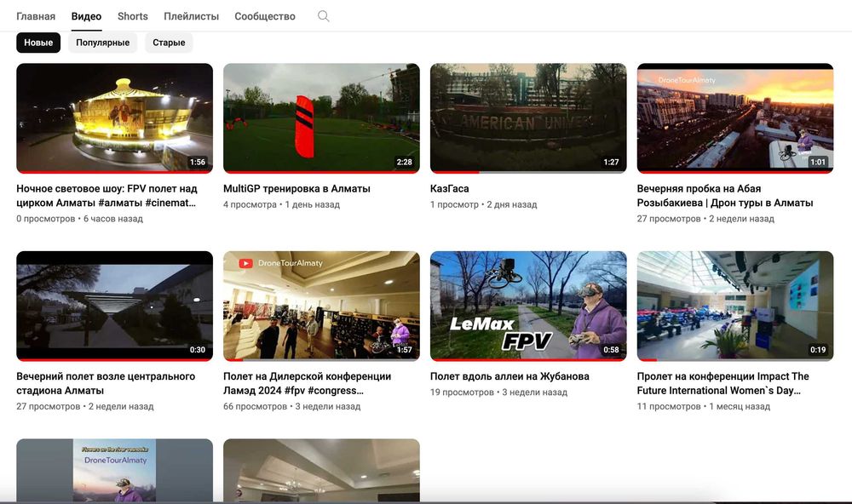Viewport: 852px width, 504px height.
Task: Click the 0:30 duration badge
Action: [x=198, y=350]
